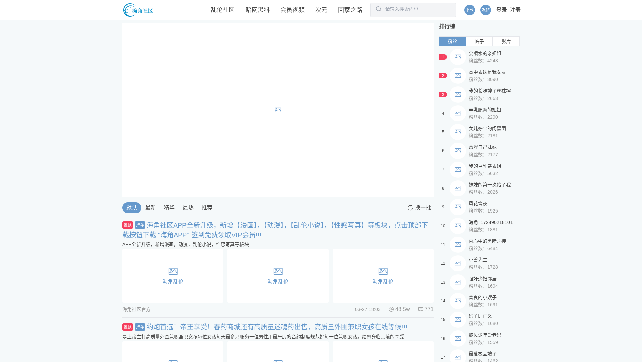Viewport: 644px width, 362px height.
Task: Click the 置顶 badge on the first post
Action: tap(128, 225)
